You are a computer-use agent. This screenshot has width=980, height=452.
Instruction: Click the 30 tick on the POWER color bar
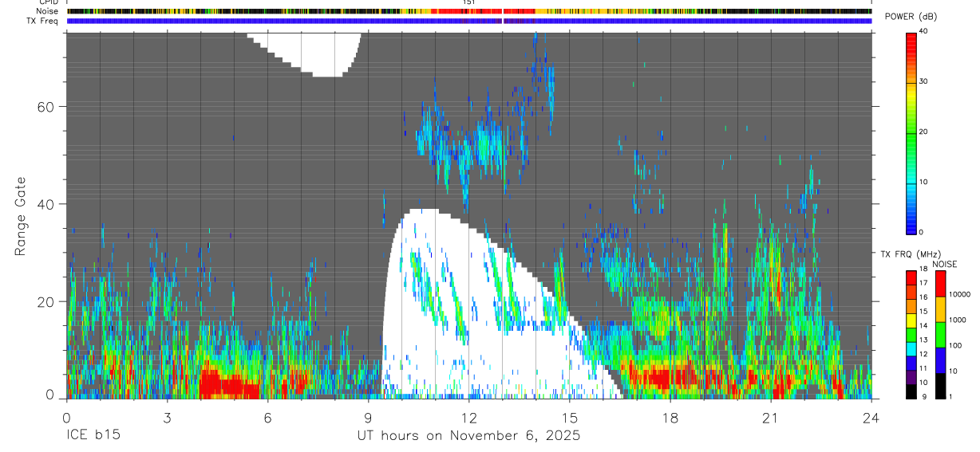(925, 81)
